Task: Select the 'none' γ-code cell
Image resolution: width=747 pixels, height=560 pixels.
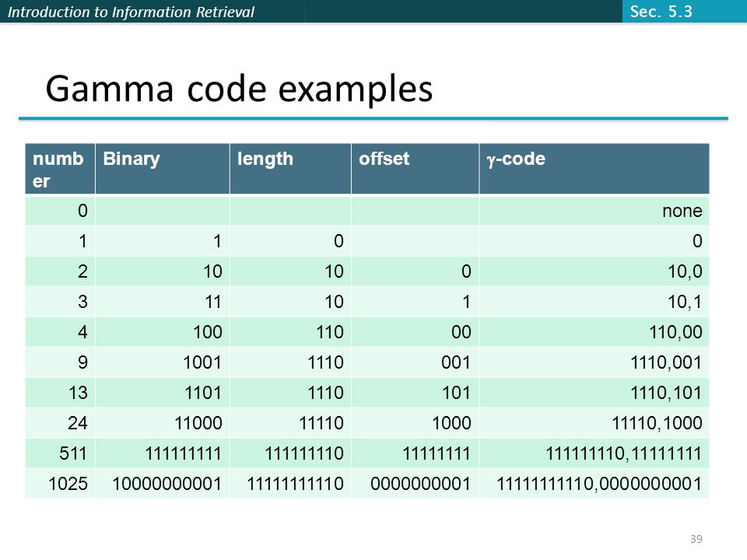Action: pyautogui.click(x=594, y=211)
